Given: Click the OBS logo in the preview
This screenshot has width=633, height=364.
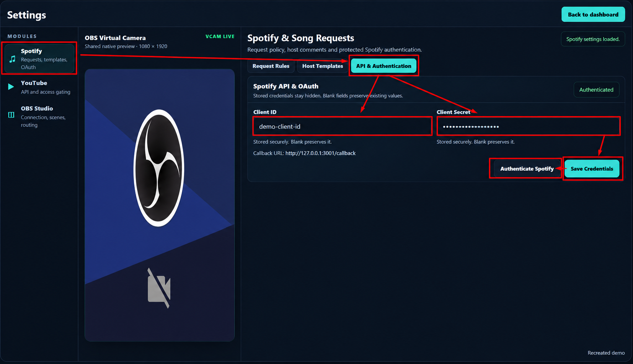Looking at the screenshot, I should (158, 168).
